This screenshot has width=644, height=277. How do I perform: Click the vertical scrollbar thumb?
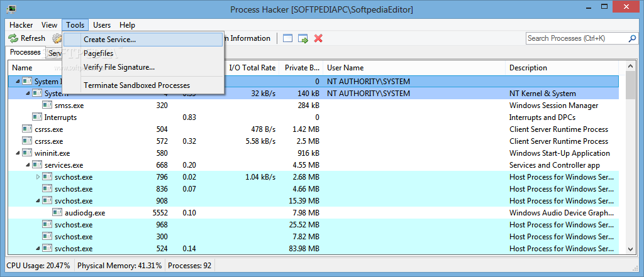click(x=630, y=85)
